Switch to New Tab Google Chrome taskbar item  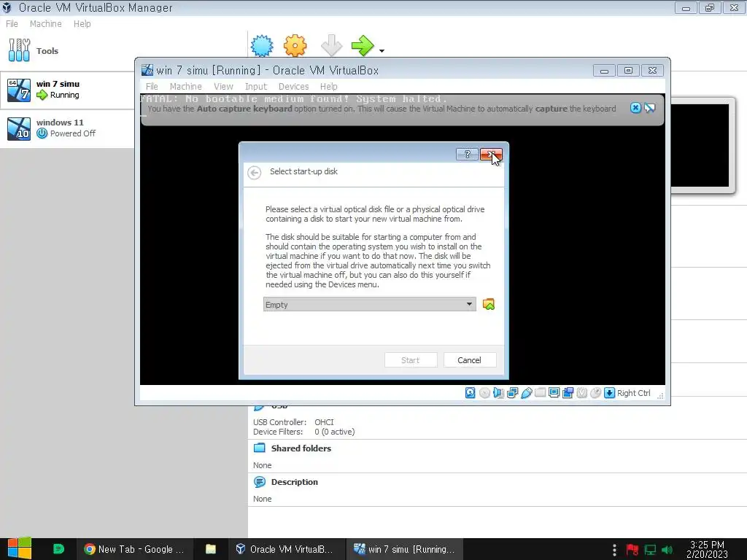click(x=134, y=549)
